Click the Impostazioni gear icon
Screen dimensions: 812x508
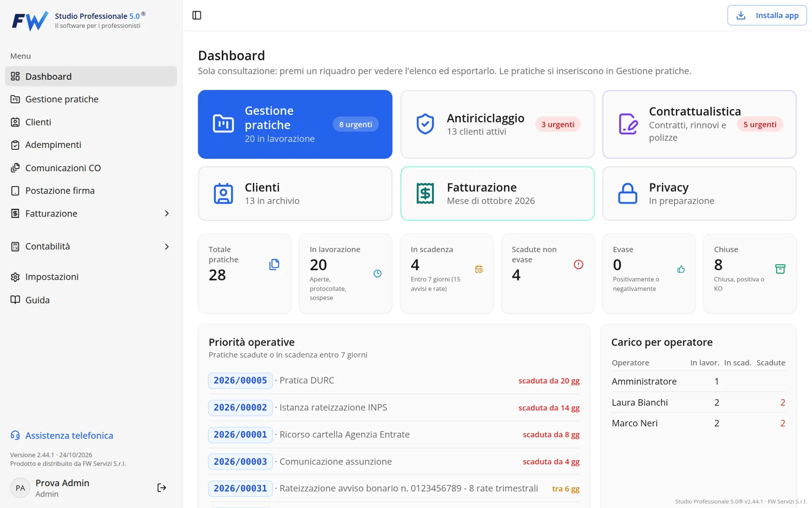pos(15,277)
